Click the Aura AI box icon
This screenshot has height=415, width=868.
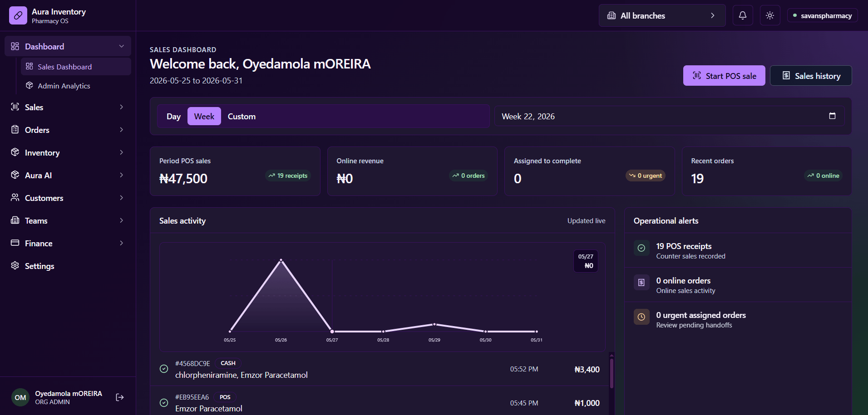(x=15, y=175)
